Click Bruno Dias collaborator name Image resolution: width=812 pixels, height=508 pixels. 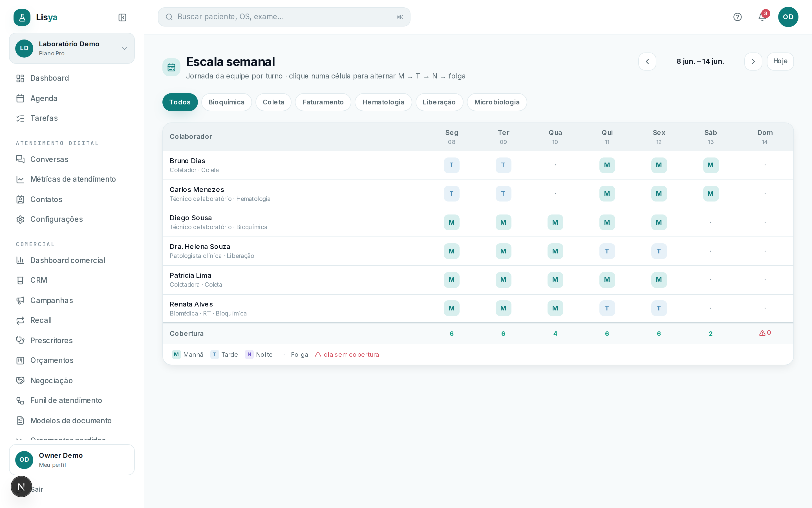(187, 161)
